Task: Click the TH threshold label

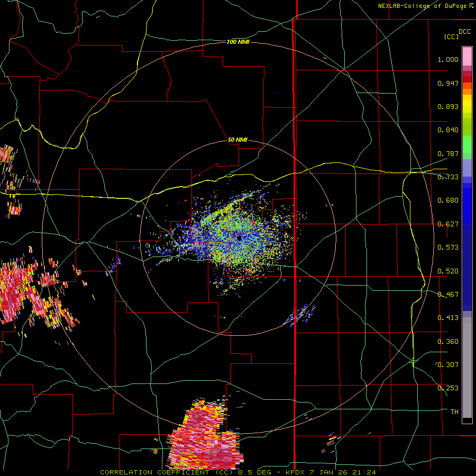Action: click(454, 412)
